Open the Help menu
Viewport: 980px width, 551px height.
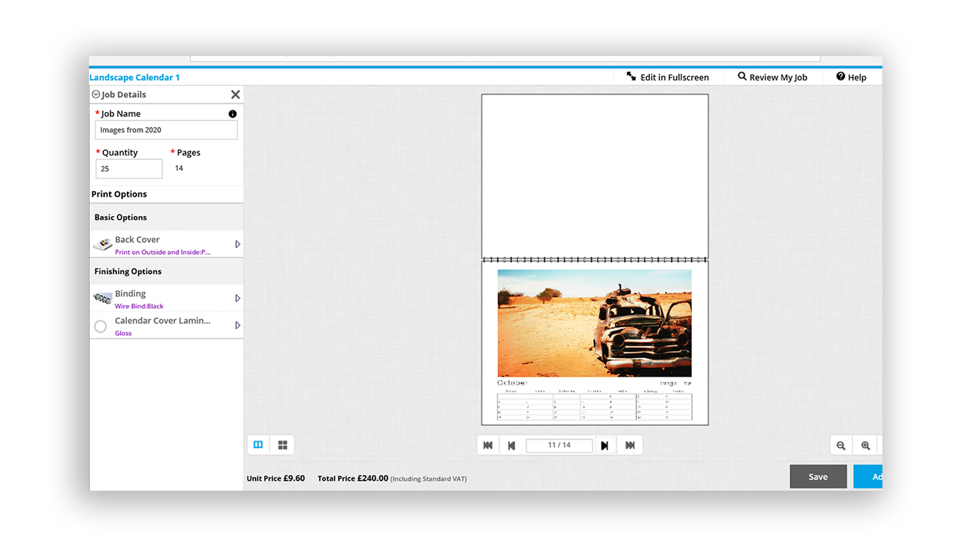(852, 77)
